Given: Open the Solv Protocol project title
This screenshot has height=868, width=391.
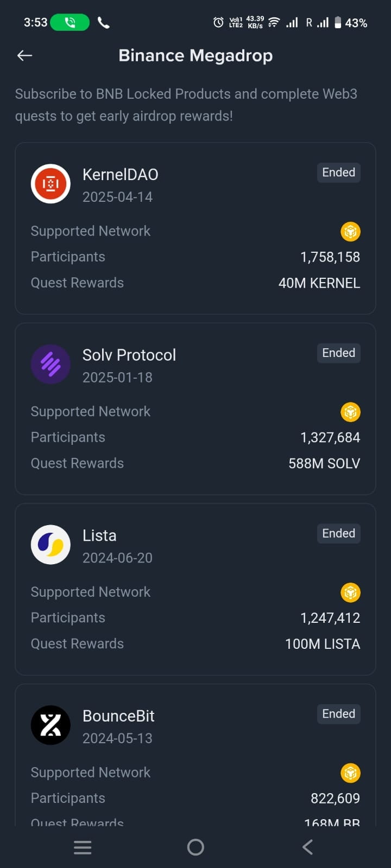Looking at the screenshot, I should 129,355.
